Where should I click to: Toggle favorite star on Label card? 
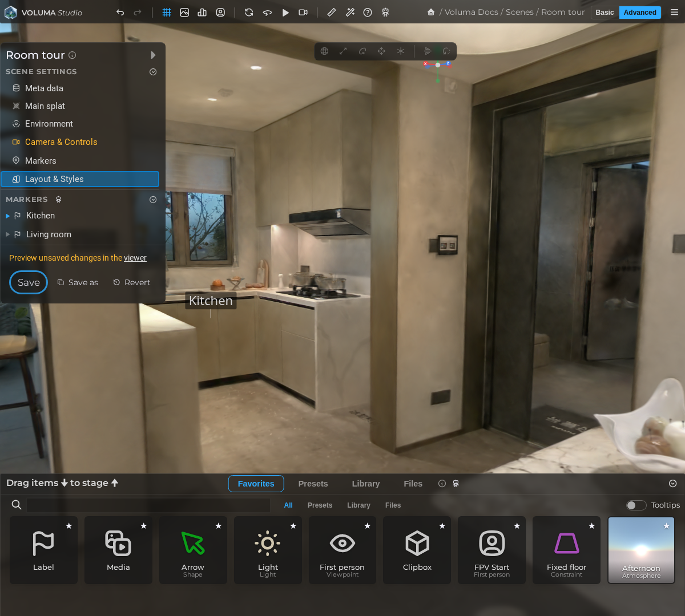[x=68, y=526]
